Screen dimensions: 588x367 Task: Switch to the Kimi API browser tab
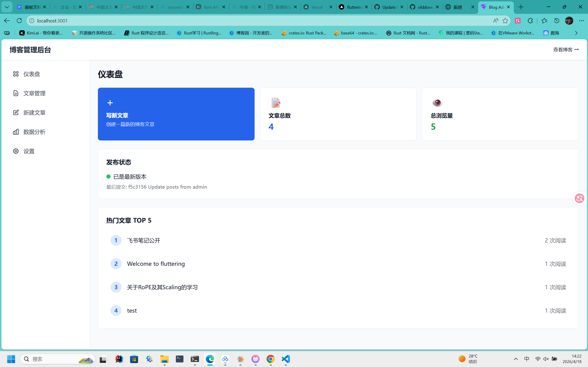coord(211,7)
